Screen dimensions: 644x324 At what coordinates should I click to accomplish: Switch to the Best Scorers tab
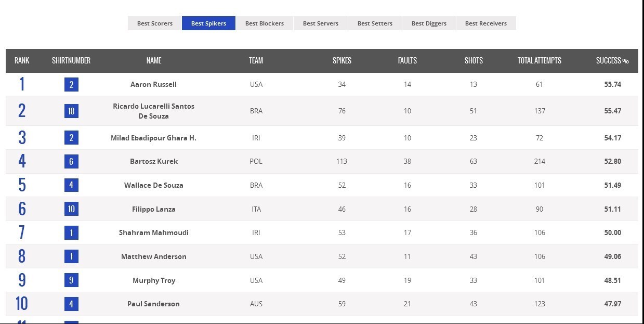pos(155,23)
